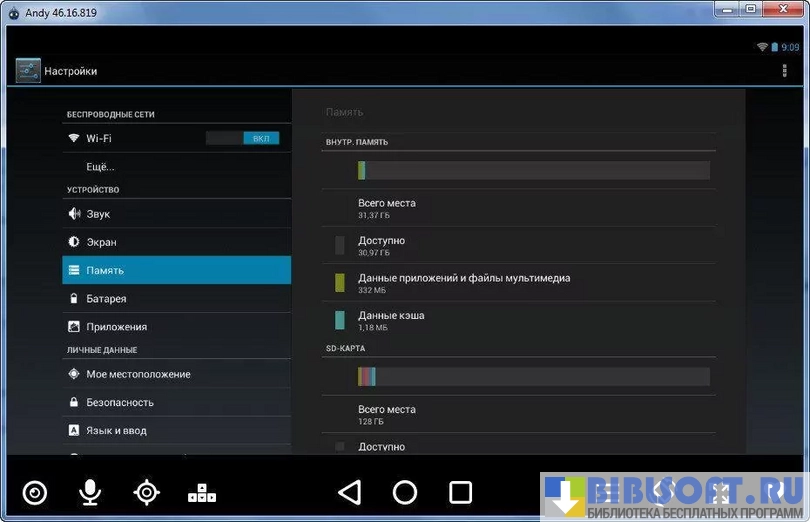Open Recent apps square button

point(460,492)
